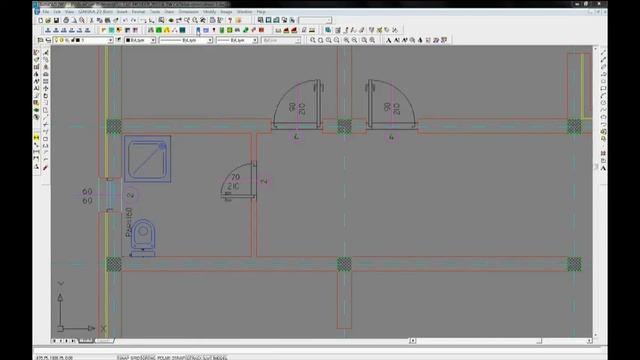The width and height of the screenshot is (640, 360).
Task: Open the Dimension menu
Action: (189, 12)
